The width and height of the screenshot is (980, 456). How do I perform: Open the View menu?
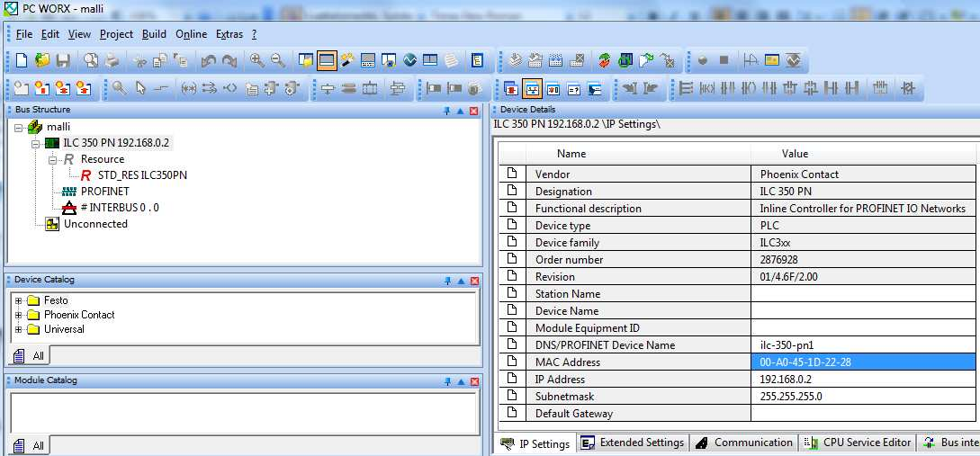point(79,34)
